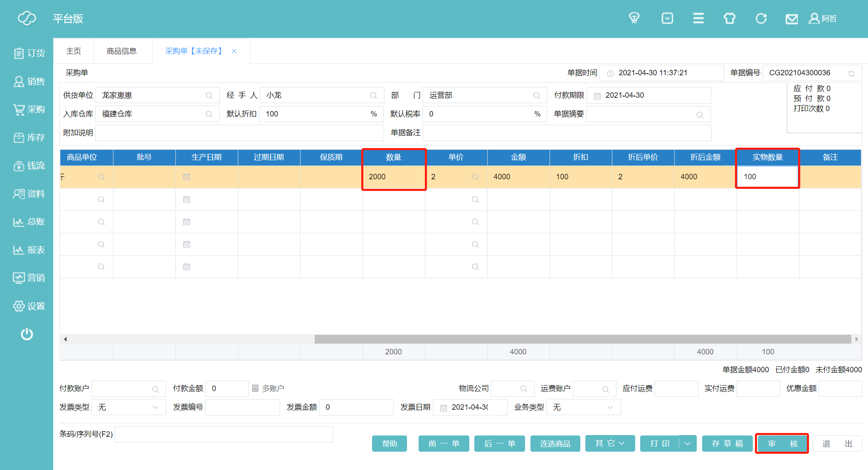868x470 pixels.
Task: Open the shirt theme icon
Action: click(730, 18)
